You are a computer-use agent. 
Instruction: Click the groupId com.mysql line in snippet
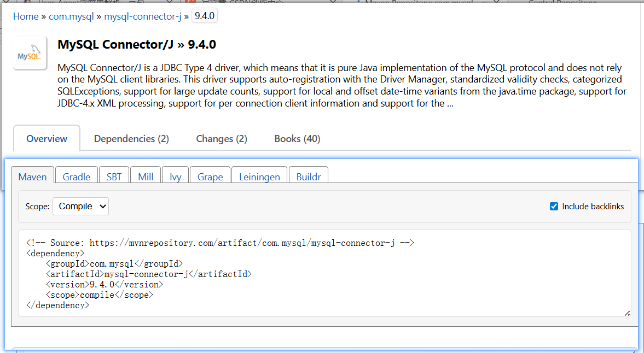pos(114,263)
